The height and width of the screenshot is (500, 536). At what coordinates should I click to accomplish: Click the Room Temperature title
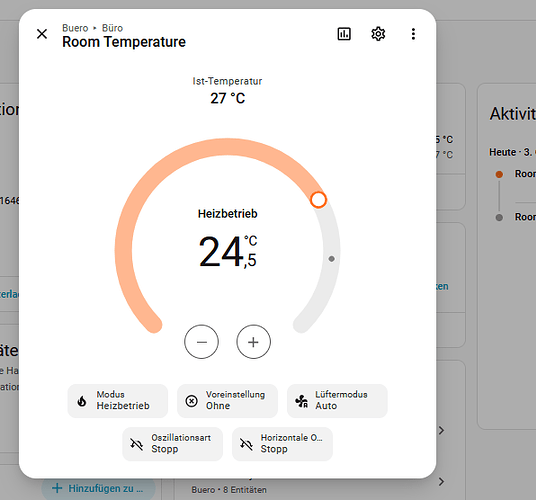124,42
